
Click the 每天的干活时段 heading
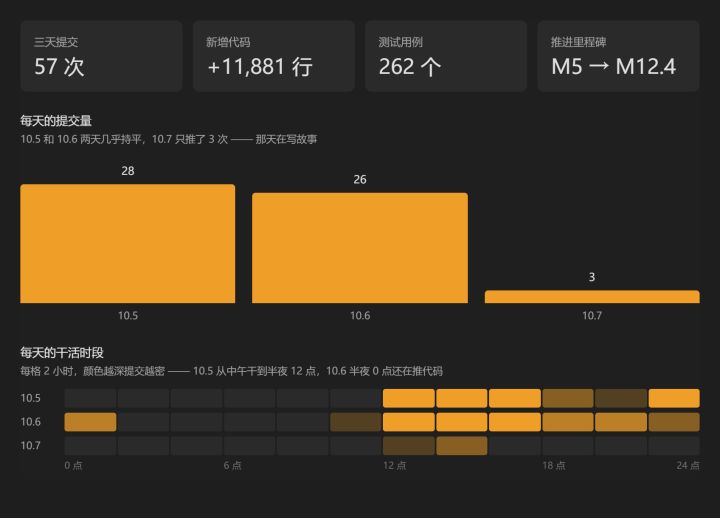point(62,353)
